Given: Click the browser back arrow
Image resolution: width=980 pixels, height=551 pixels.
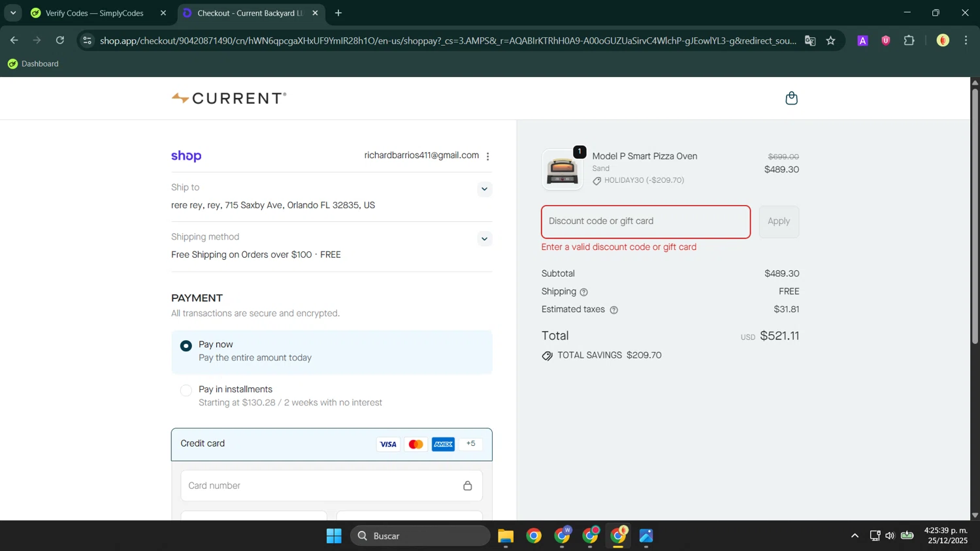Looking at the screenshot, I should point(14,40).
